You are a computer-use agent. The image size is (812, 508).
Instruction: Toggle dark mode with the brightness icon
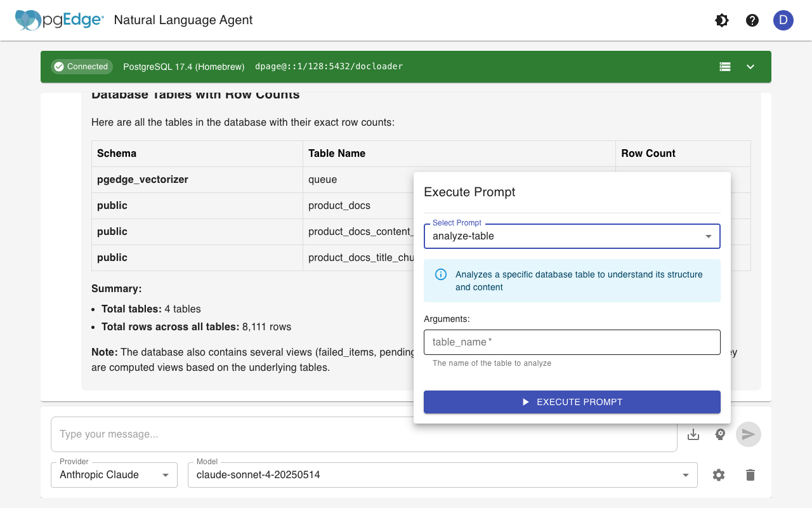(722, 20)
